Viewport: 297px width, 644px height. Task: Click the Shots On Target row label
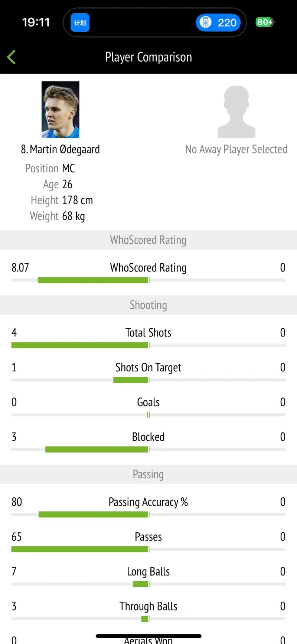click(x=148, y=367)
